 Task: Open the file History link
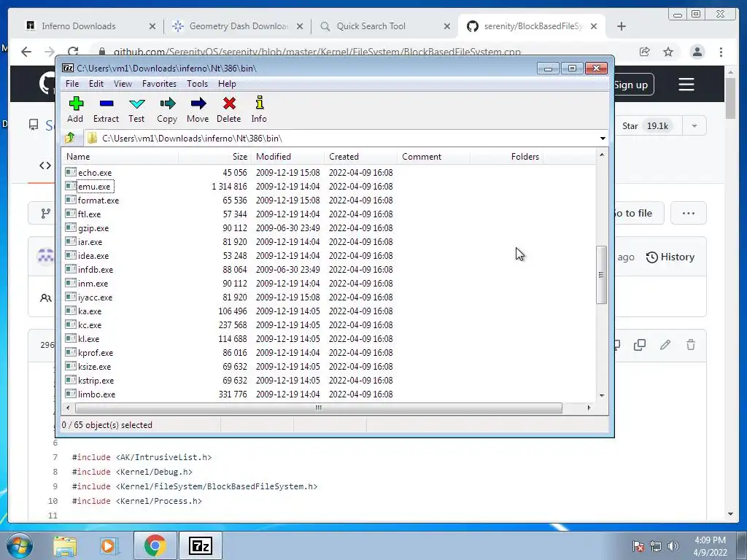point(670,257)
